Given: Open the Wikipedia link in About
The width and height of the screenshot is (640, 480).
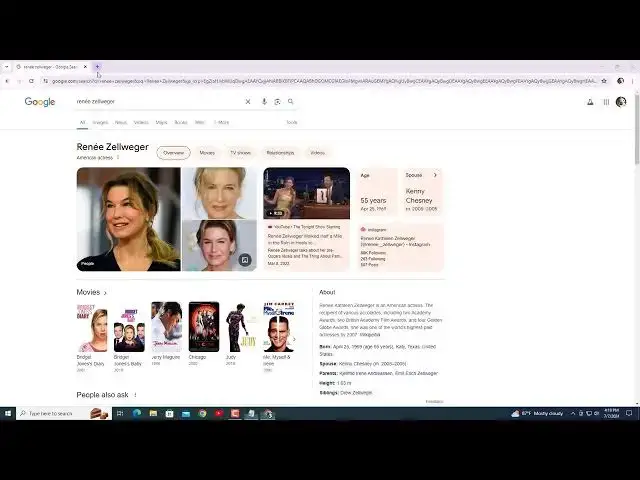Looking at the screenshot, I should [370, 335].
